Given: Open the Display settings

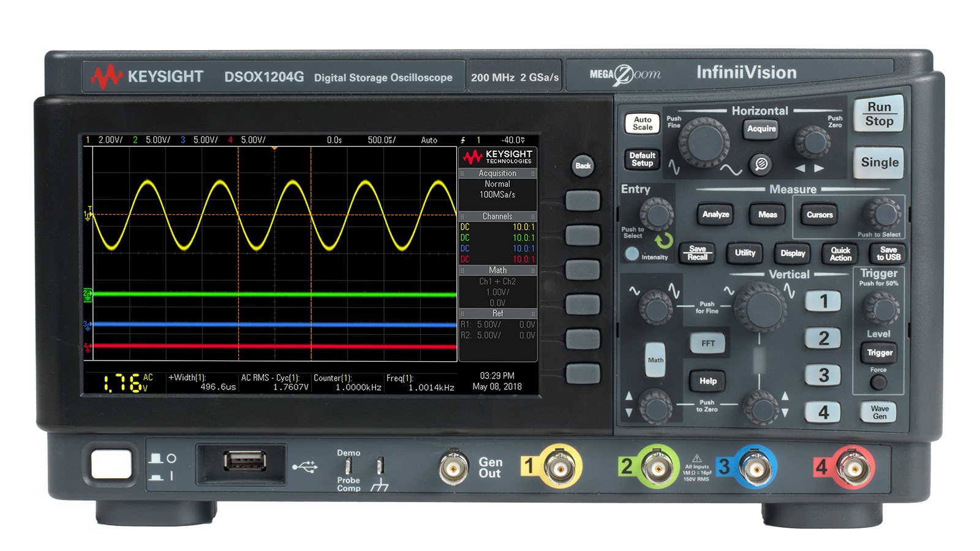Looking at the screenshot, I should (792, 253).
